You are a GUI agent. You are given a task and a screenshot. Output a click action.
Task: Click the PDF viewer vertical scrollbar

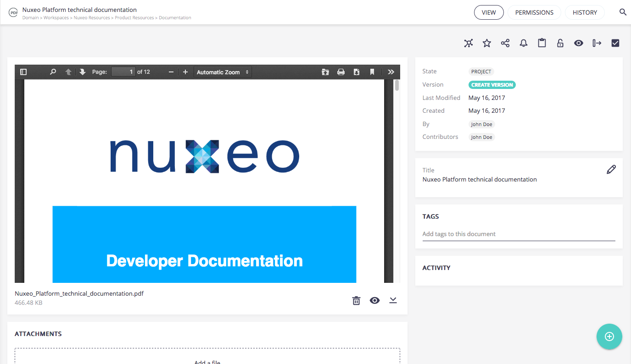[x=397, y=86]
